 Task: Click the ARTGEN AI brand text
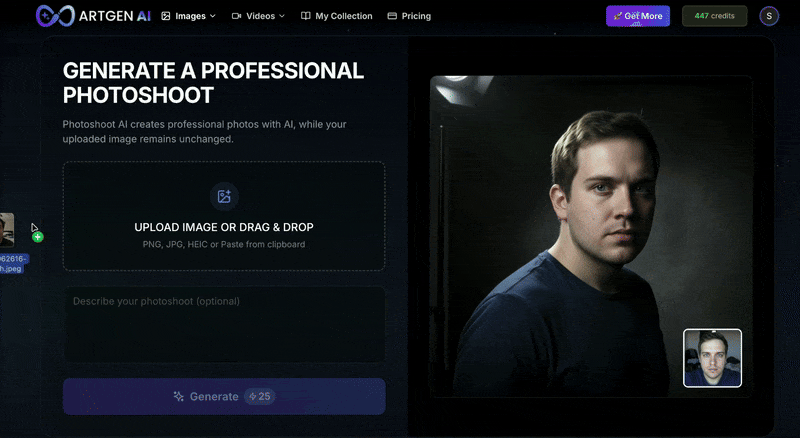pyautogui.click(x=115, y=16)
